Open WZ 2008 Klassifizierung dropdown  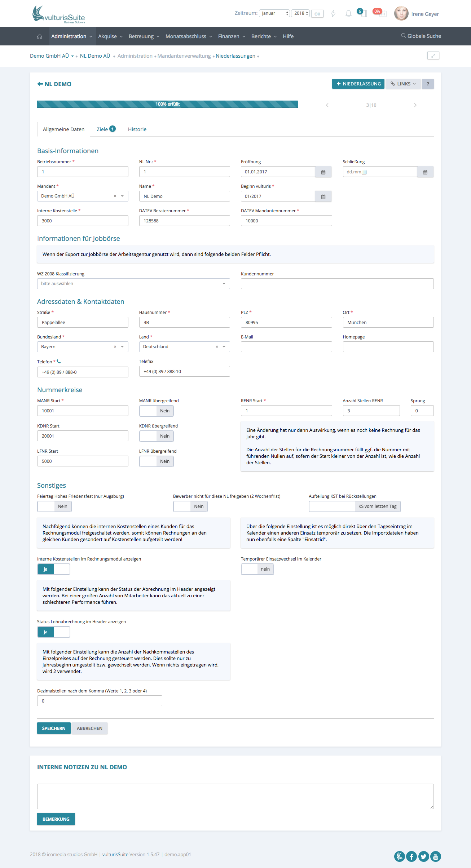pos(133,284)
